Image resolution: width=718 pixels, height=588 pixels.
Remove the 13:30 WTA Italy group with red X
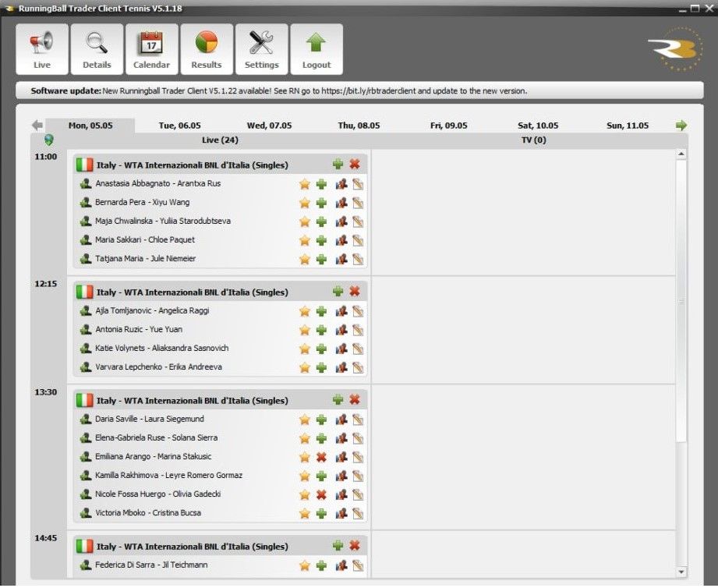355,399
